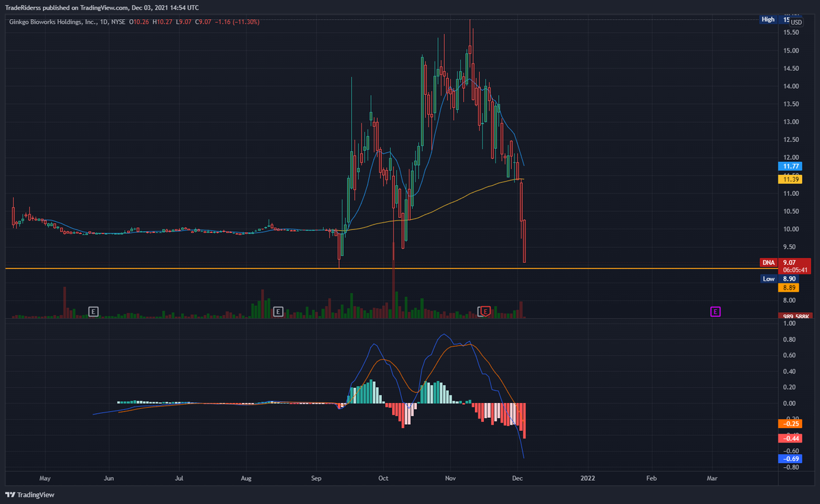The width and height of the screenshot is (820, 504).
Task: Click the Oct label on time axis
Action: [383, 479]
